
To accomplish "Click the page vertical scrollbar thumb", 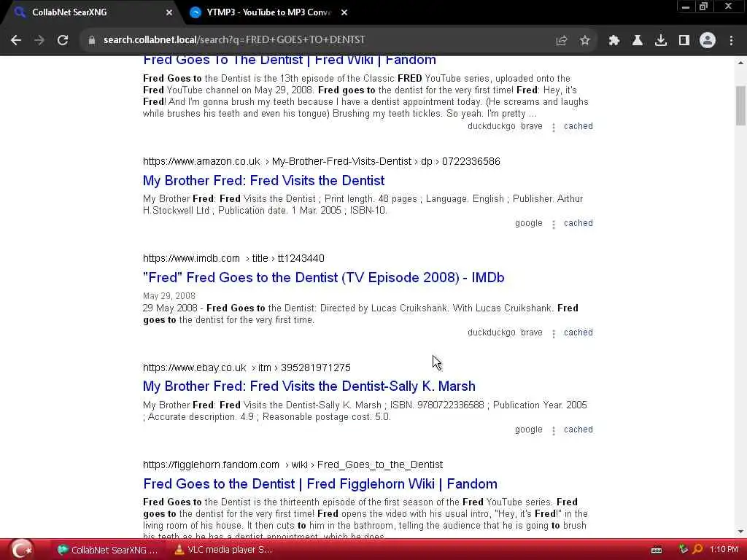I will click(740, 105).
